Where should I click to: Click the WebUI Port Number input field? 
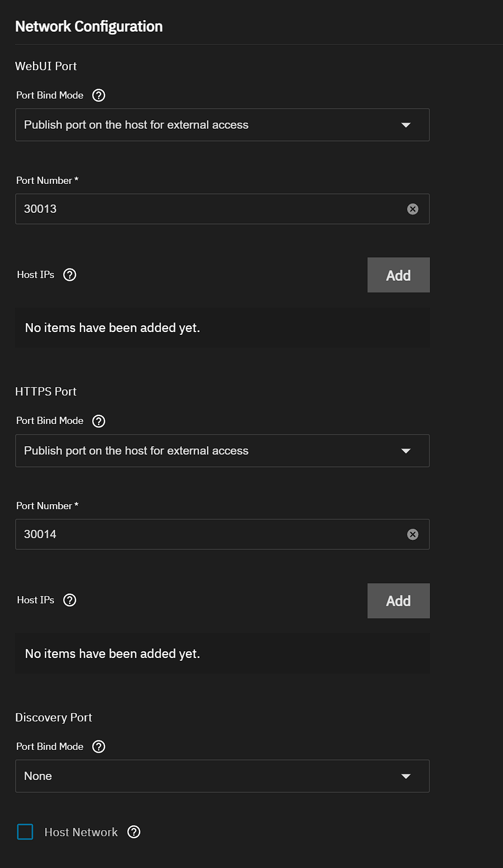pos(212,209)
